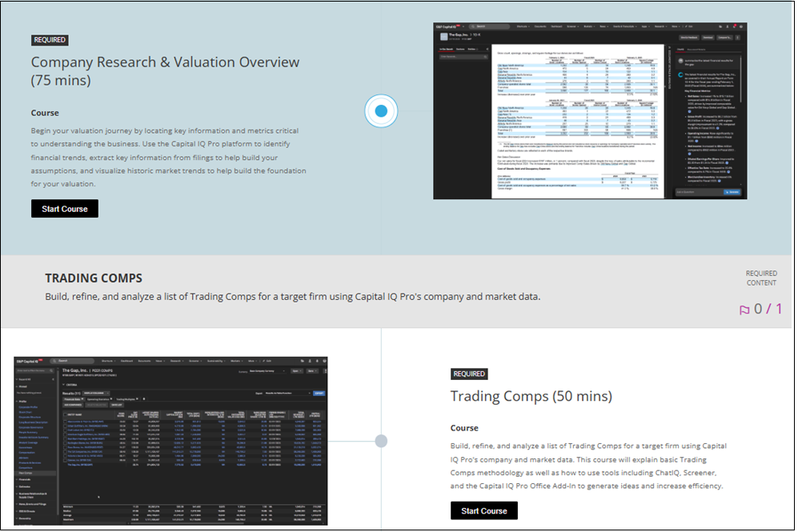798x532 pixels.
Task: Click the 0 / 1 progress count
Action: tap(768, 309)
